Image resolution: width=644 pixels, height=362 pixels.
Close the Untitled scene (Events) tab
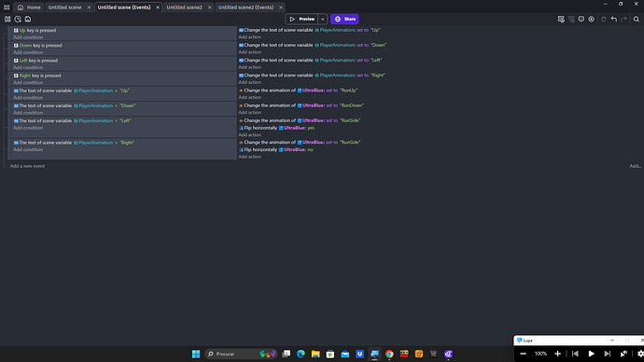click(158, 7)
